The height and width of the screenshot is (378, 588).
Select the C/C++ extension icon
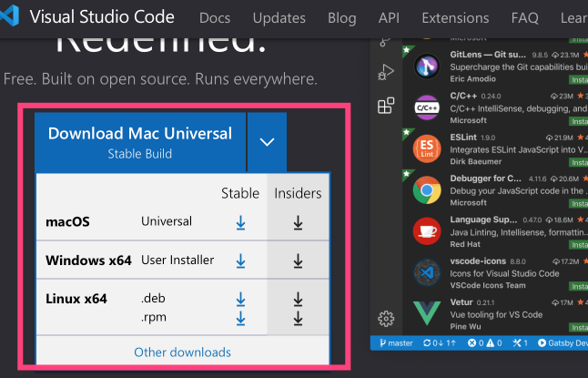[x=427, y=107]
